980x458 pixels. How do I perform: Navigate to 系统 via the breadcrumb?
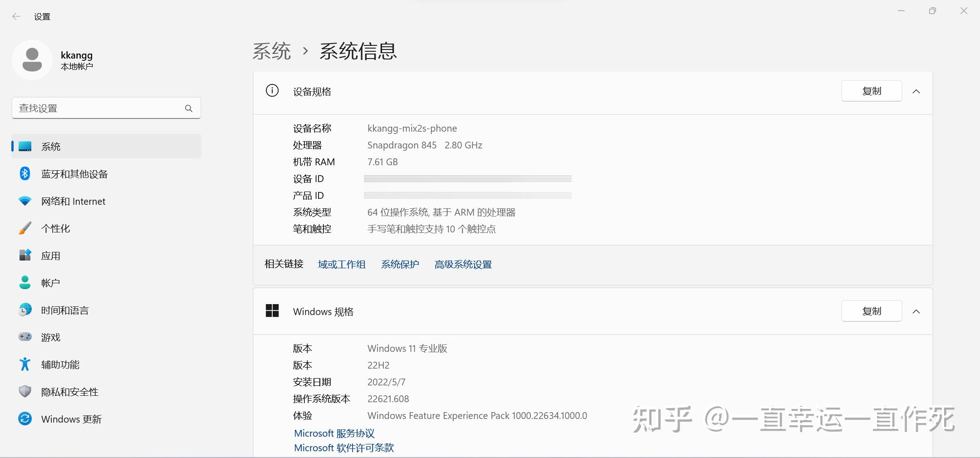(271, 51)
